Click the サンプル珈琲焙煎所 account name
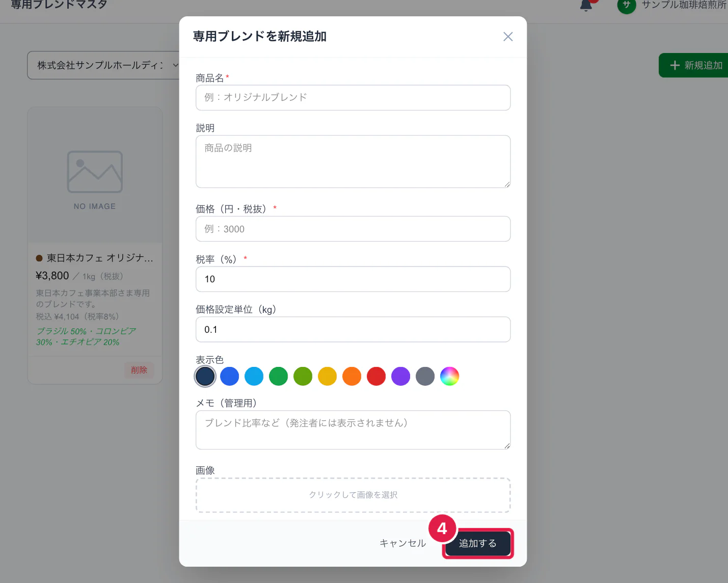Screen dimensions: 728x583 tap(684, 5)
